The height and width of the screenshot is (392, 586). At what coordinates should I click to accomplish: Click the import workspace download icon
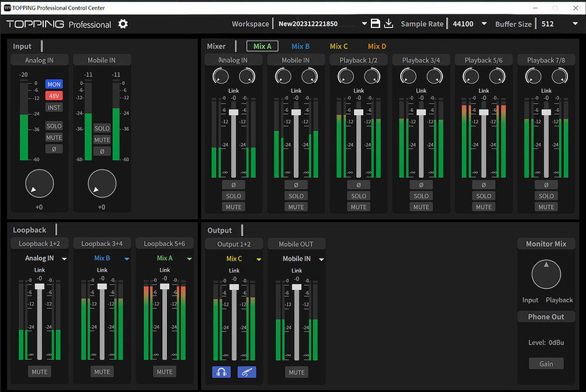coord(389,23)
